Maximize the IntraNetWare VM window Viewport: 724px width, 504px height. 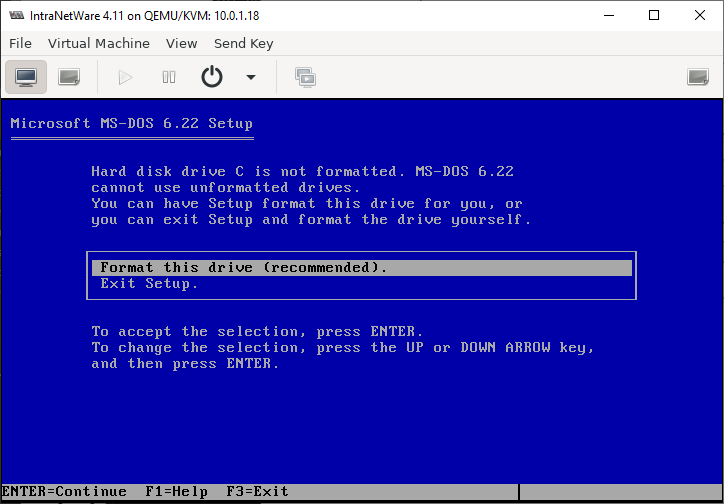point(654,15)
